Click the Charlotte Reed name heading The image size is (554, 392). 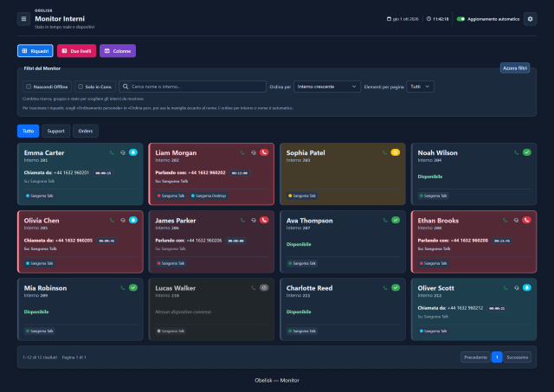(x=309, y=288)
